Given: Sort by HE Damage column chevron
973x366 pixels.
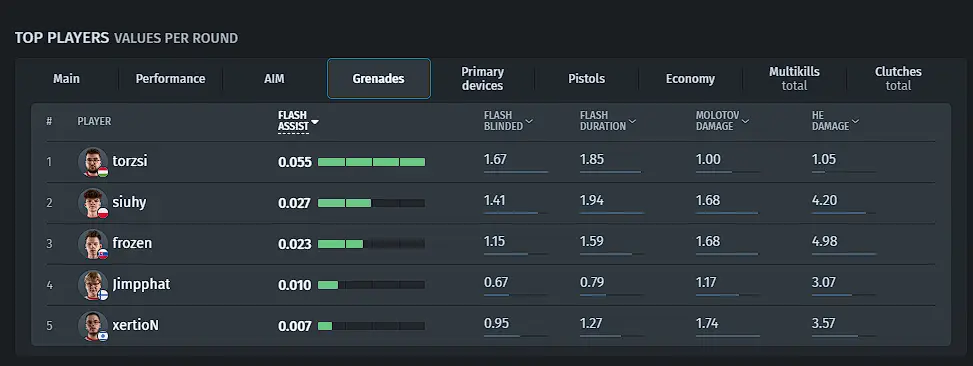Looking at the screenshot, I should [x=855, y=121].
